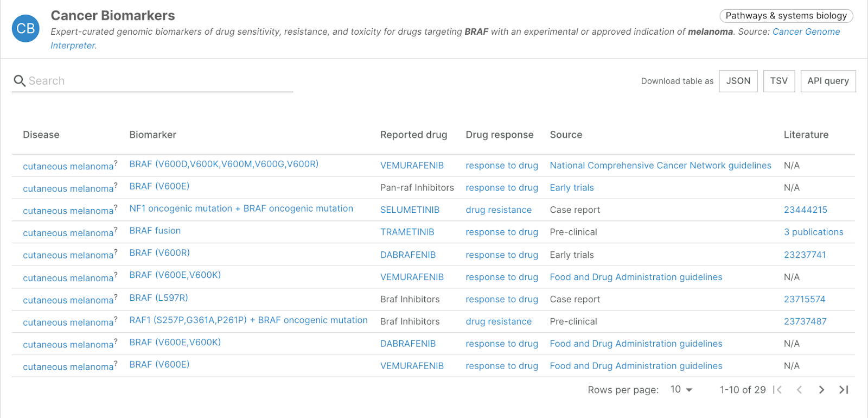Open the BRAF fusion biomarker link
The width and height of the screenshot is (868, 418).
click(155, 231)
